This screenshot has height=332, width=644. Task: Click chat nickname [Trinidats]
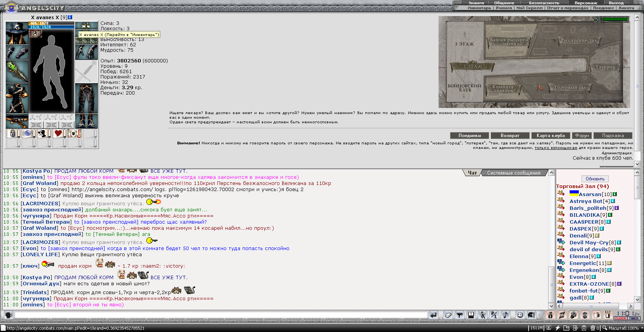35,292
